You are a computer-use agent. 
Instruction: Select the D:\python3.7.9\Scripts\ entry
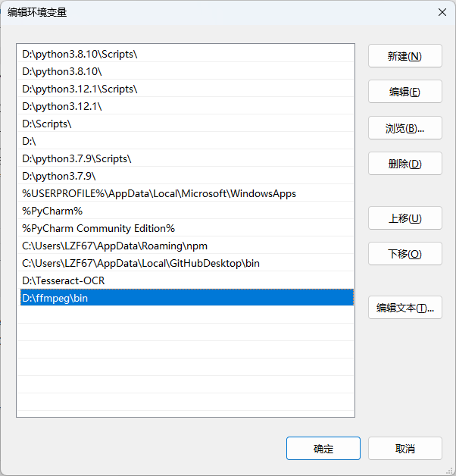click(186, 158)
